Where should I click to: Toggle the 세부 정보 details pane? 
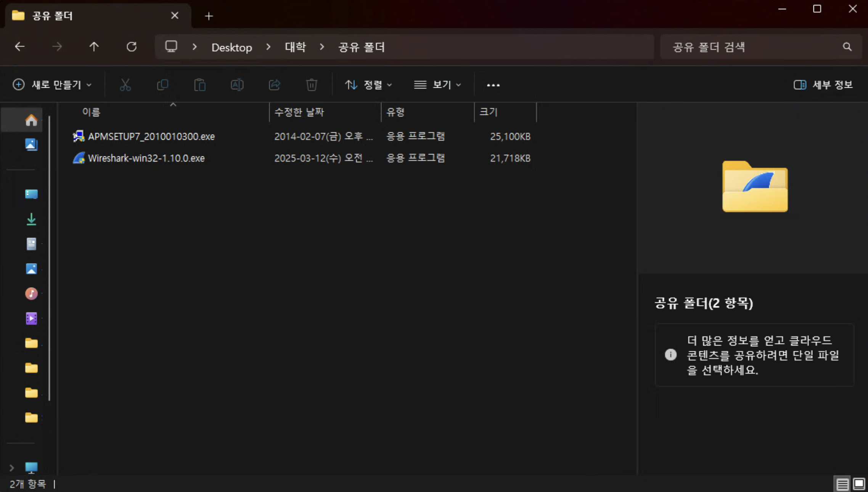coord(823,85)
